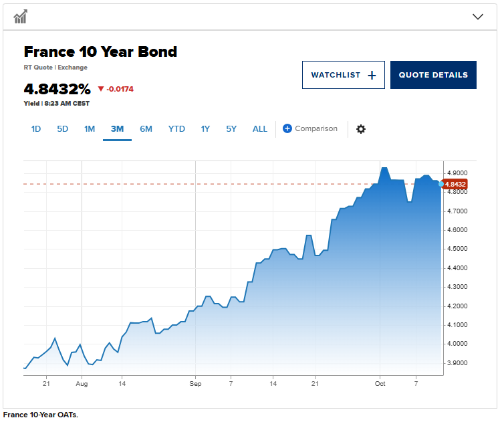Click the bar chart icon in the header
This screenshot has width=504, height=422.
pos(20,17)
